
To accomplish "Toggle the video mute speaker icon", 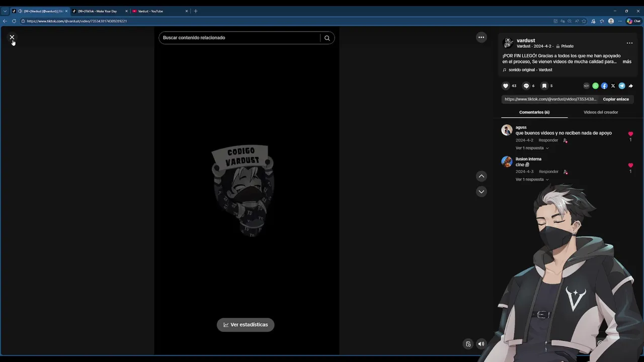I will pyautogui.click(x=481, y=344).
